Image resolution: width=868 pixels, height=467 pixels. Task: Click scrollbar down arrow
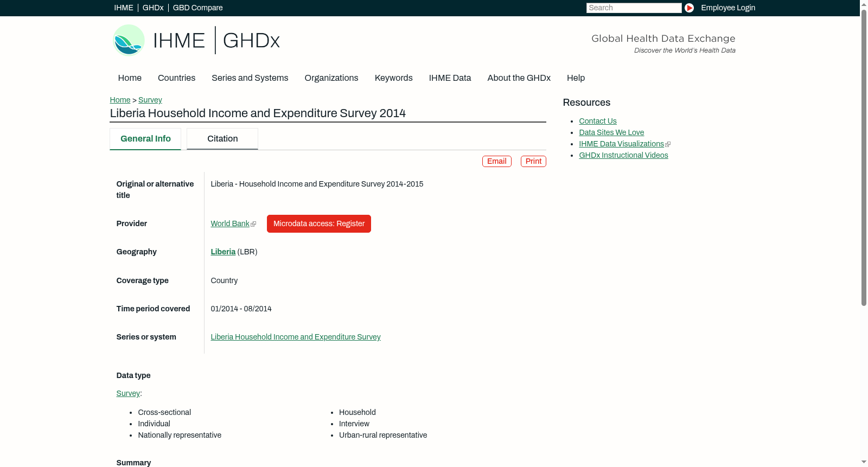[864, 463]
